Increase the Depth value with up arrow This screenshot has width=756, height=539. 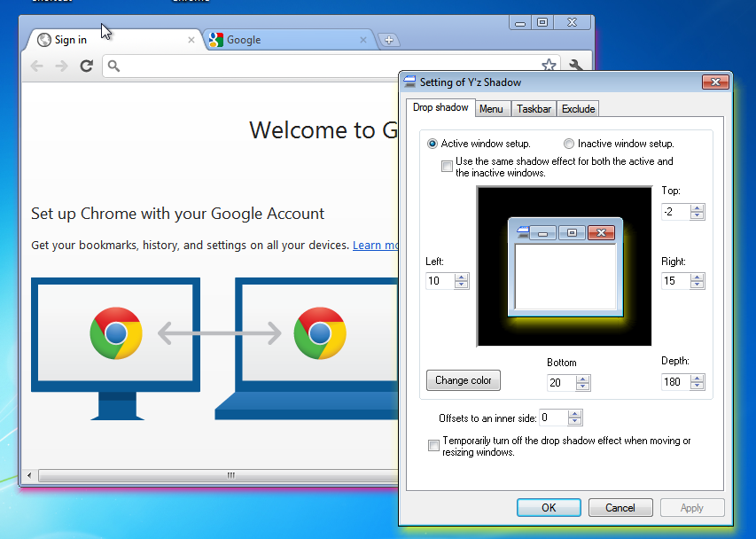(x=698, y=378)
